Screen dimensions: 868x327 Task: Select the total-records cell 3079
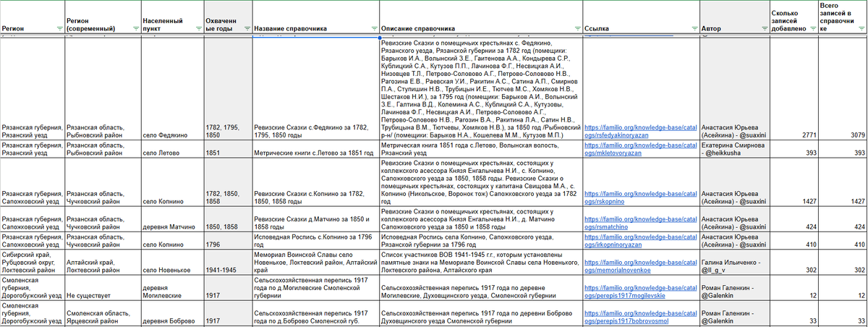point(843,88)
